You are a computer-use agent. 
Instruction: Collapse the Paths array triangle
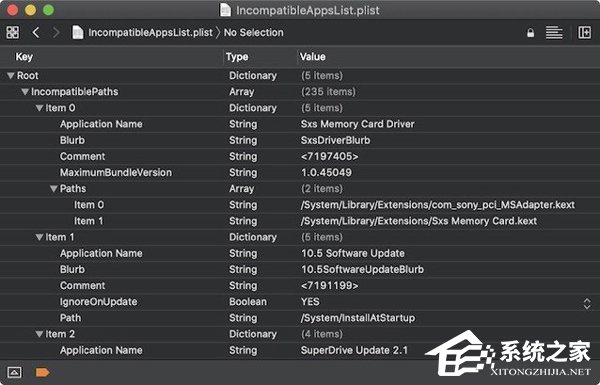tap(54, 189)
